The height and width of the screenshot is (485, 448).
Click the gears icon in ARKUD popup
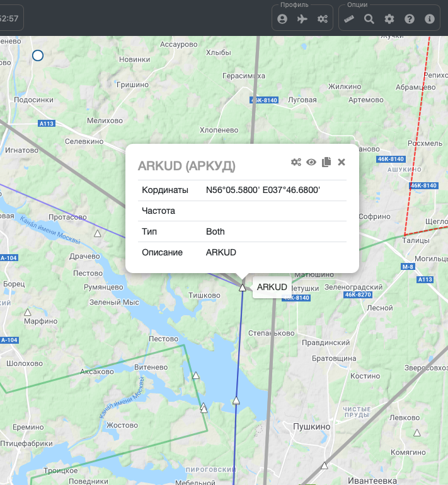tap(296, 162)
